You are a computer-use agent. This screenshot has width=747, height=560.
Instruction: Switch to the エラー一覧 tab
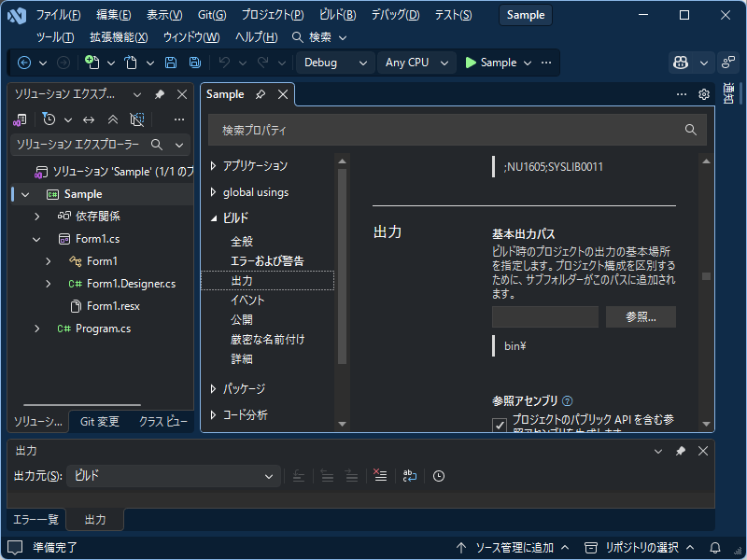pos(35,520)
